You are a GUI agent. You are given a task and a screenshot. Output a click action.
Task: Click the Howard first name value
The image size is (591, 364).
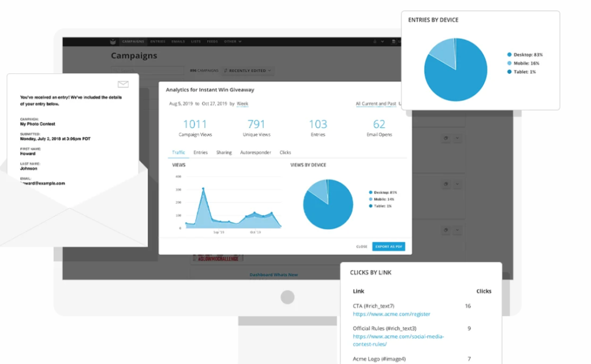point(28,154)
